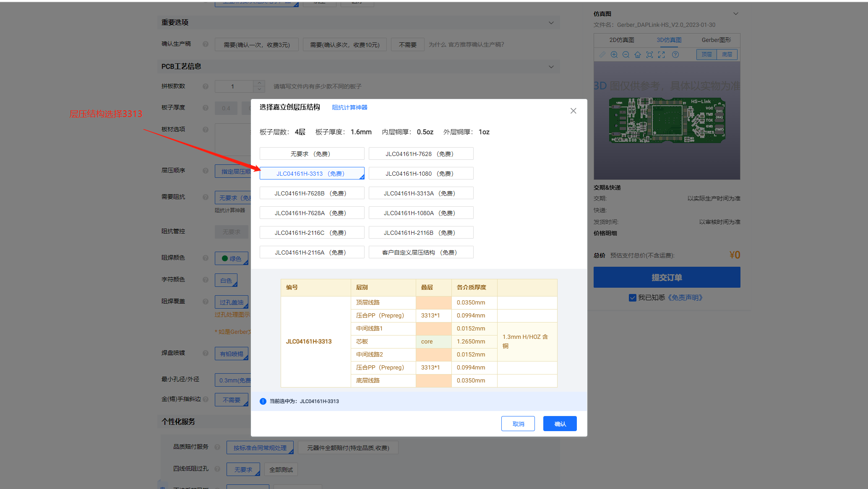Select JLC04161H-3313A stackup option
868x489 pixels.
pos(421,193)
